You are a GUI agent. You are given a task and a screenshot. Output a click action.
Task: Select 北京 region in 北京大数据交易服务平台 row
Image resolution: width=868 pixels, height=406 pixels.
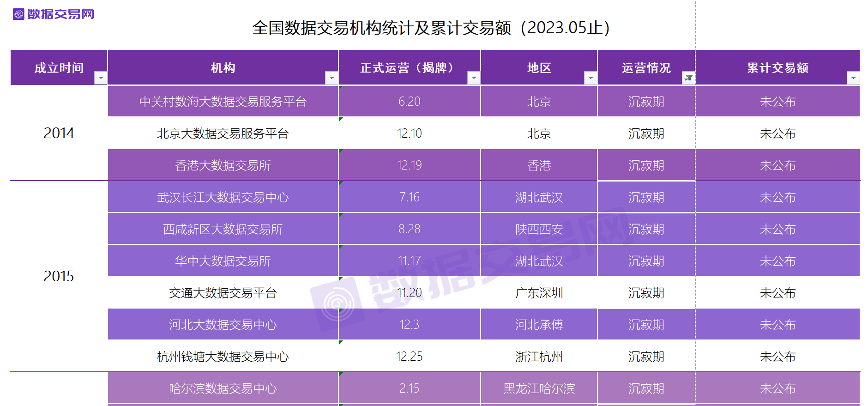pos(539,133)
